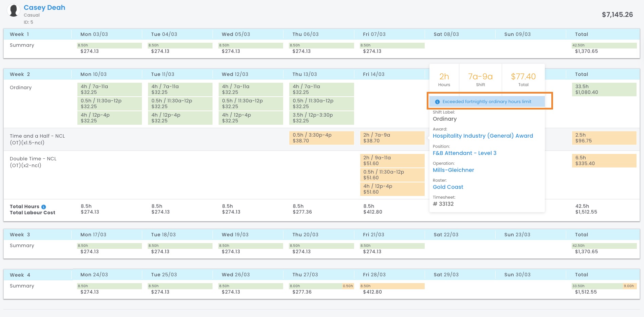Click Week 4 Friday orange 8.50h bar
644x317 pixels.
392,286
